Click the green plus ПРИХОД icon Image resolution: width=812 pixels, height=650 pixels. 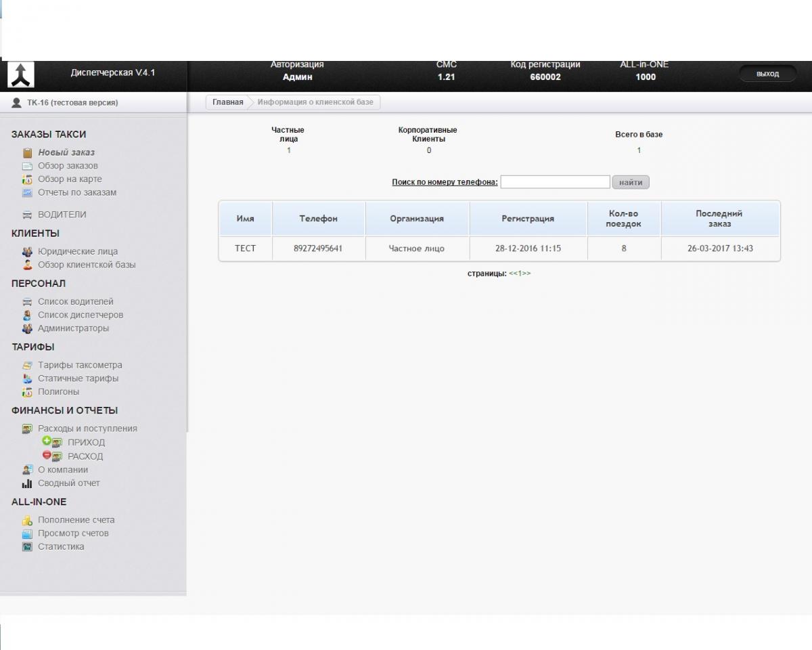coord(47,441)
